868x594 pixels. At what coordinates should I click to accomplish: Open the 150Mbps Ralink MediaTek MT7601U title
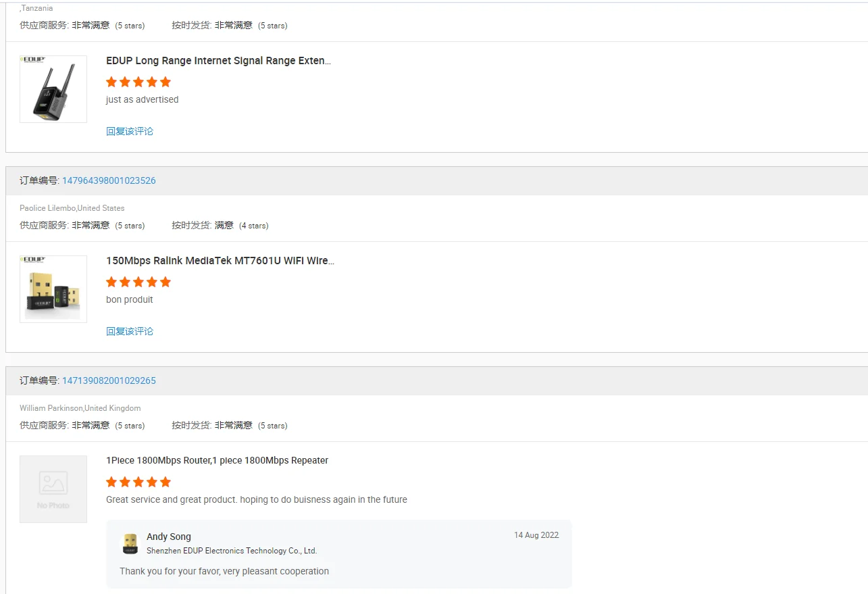tap(220, 261)
